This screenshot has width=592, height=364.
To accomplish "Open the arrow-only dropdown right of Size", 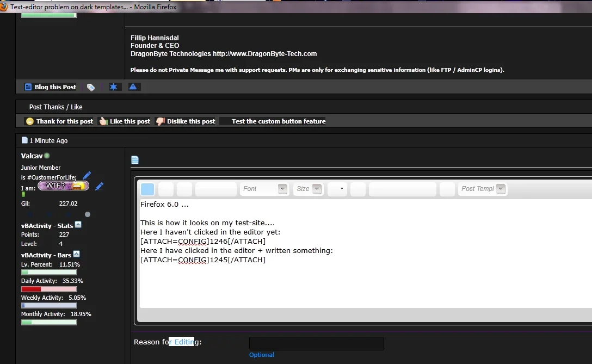I will coord(337,189).
